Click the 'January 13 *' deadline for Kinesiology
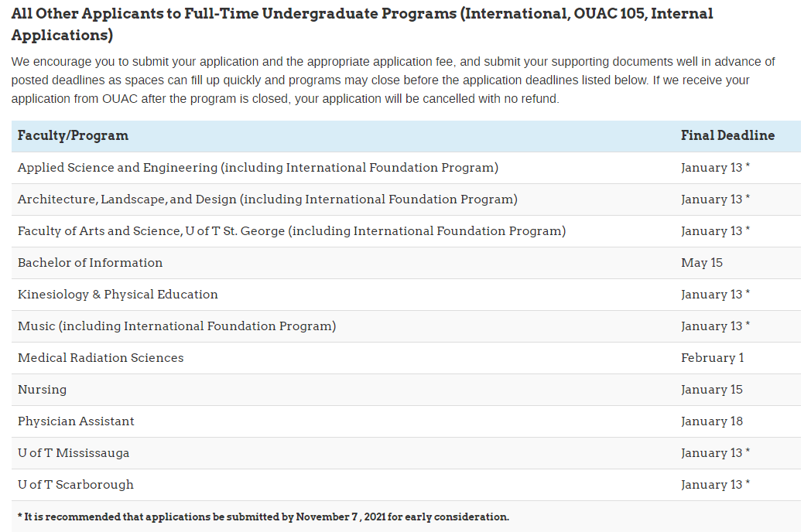 (715, 295)
